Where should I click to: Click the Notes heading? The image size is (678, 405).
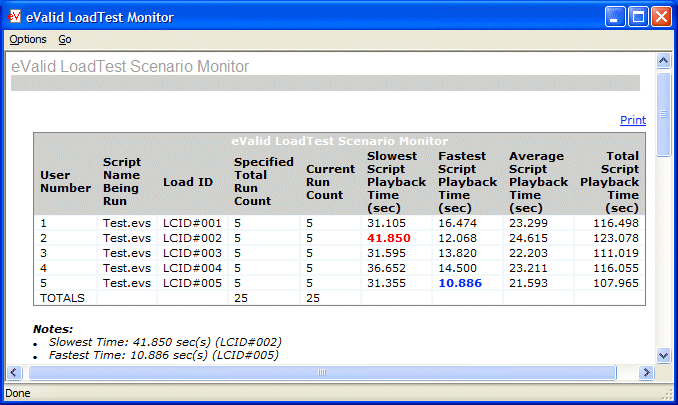(x=53, y=329)
